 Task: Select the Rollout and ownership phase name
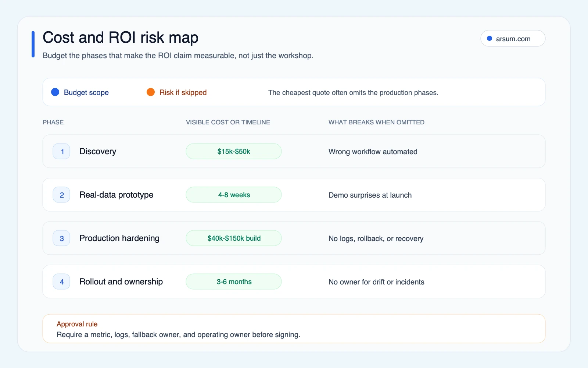pos(121,282)
